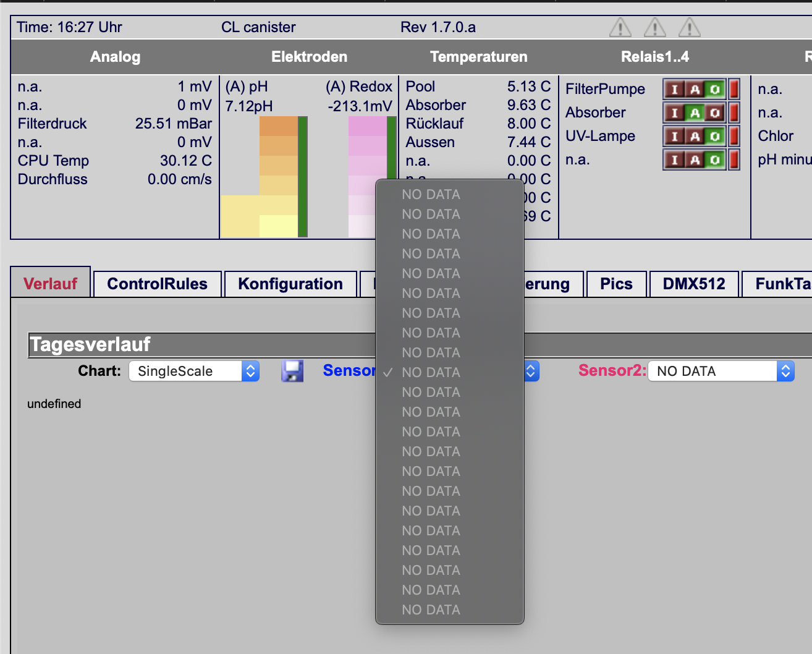This screenshot has height=654, width=812.
Task: Click the FilterPumpe relay label
Action: [605, 89]
